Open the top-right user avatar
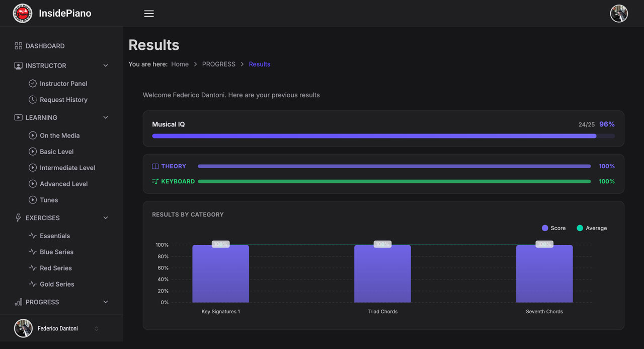Viewport: 644px width, 349px height. tap(619, 14)
